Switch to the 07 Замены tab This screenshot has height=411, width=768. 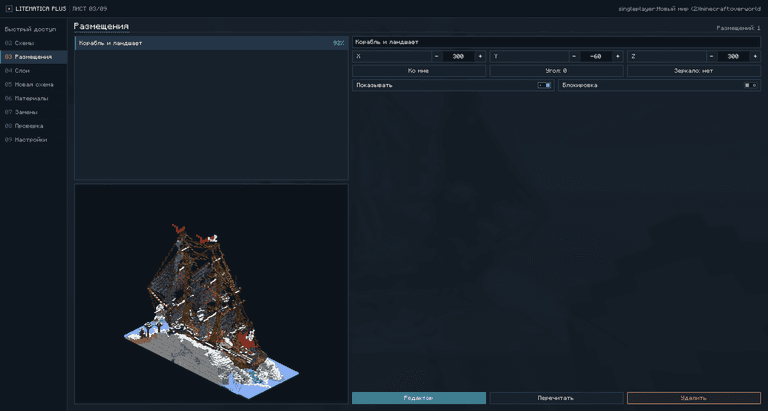(33, 112)
